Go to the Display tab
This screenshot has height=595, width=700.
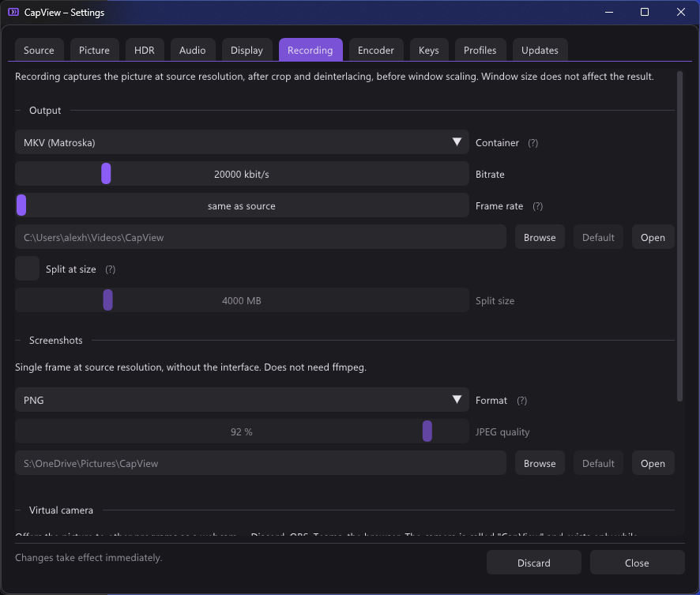coord(247,50)
